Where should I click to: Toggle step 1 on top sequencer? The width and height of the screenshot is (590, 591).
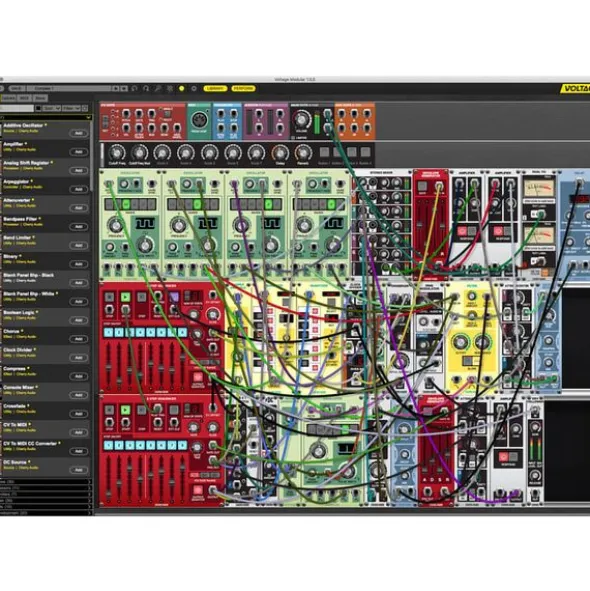[x=109, y=332]
